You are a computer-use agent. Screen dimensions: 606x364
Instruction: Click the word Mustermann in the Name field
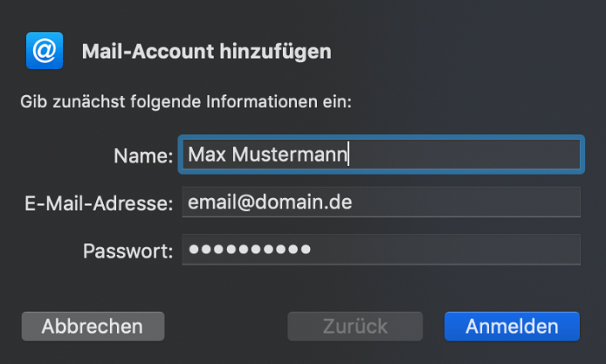(289, 155)
